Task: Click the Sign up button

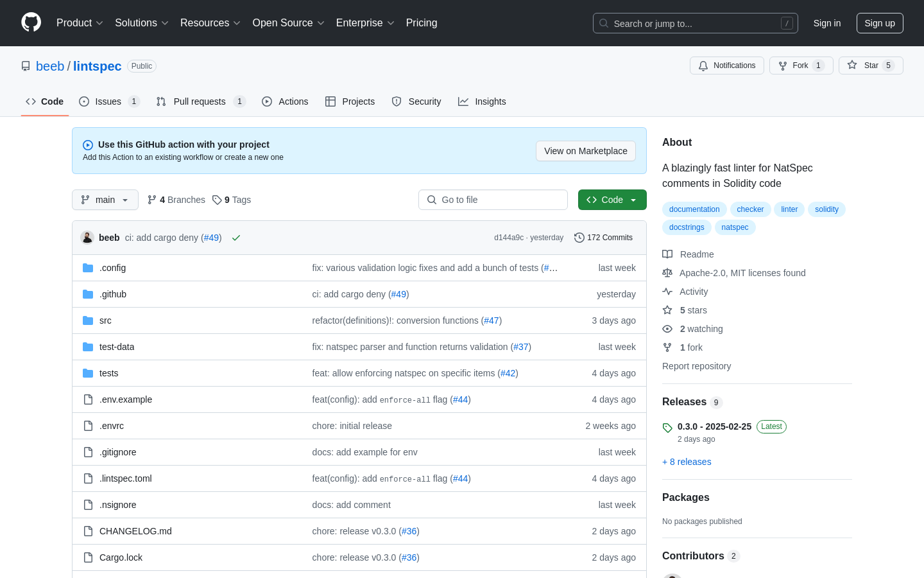Action: pos(880,23)
